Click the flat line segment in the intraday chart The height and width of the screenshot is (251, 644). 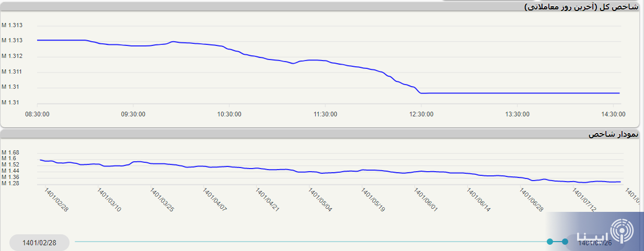523,93
